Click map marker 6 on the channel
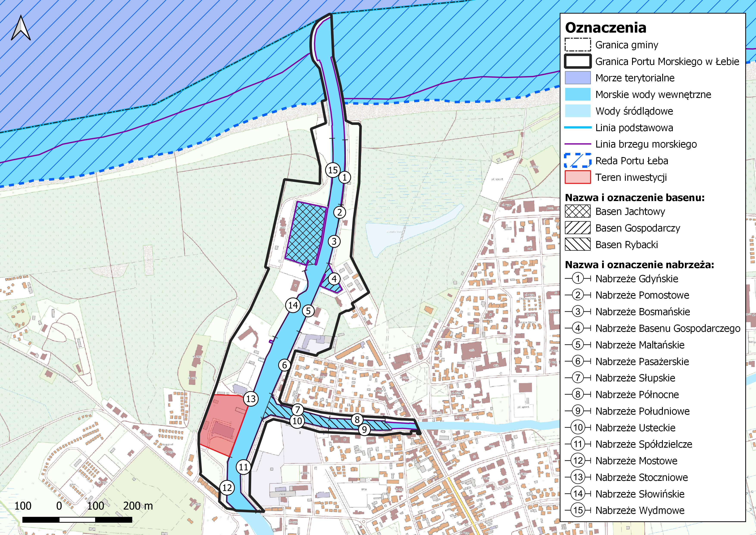Viewport: 756px width, 535px height. click(285, 365)
